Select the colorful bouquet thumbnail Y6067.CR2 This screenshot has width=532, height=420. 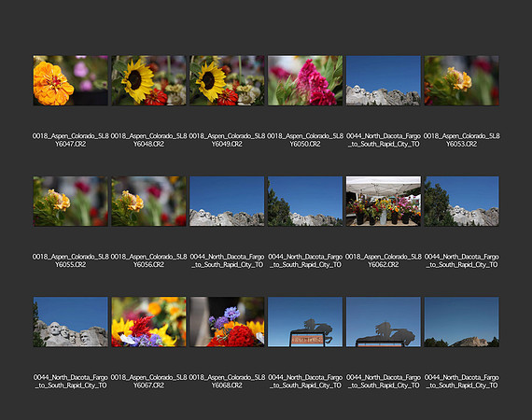[x=148, y=322]
